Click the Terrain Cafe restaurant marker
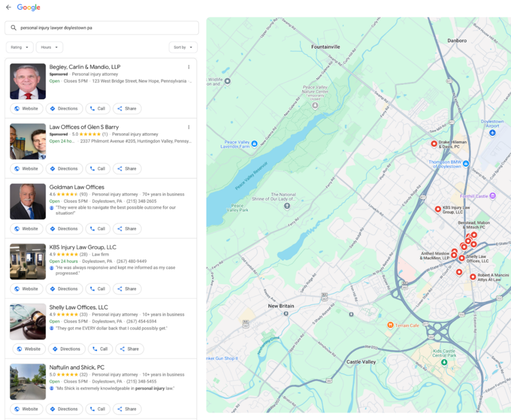511x420 pixels. (x=390, y=325)
